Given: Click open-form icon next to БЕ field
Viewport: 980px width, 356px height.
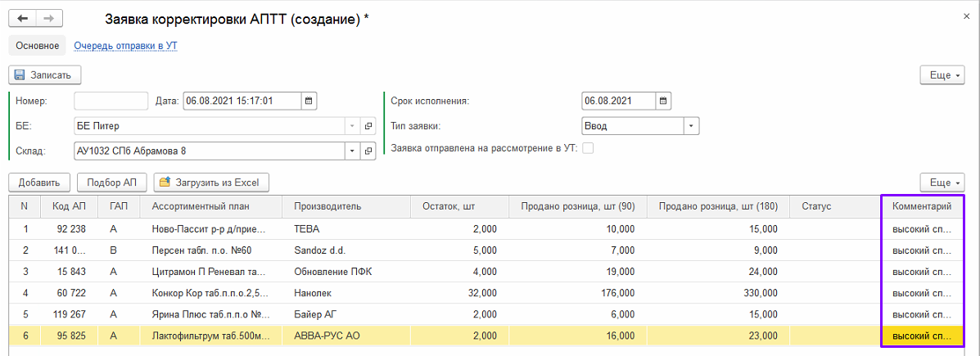Looking at the screenshot, I should [368, 126].
